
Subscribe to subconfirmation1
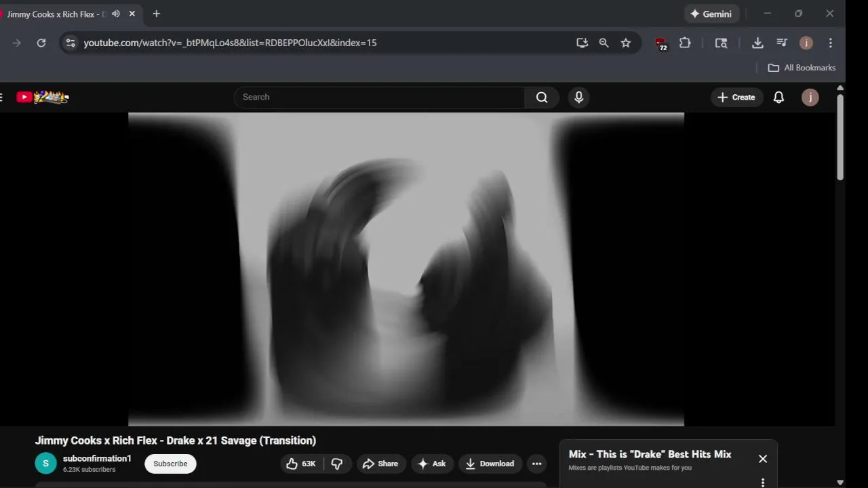(x=170, y=464)
